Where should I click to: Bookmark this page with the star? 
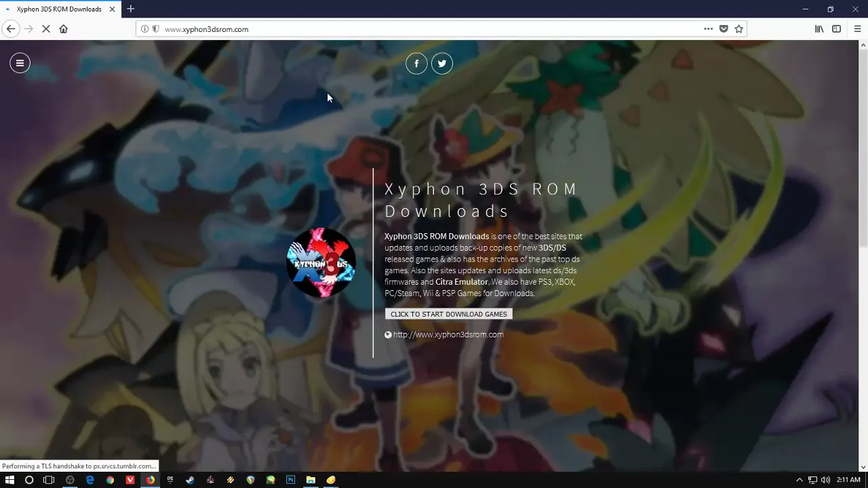739,29
